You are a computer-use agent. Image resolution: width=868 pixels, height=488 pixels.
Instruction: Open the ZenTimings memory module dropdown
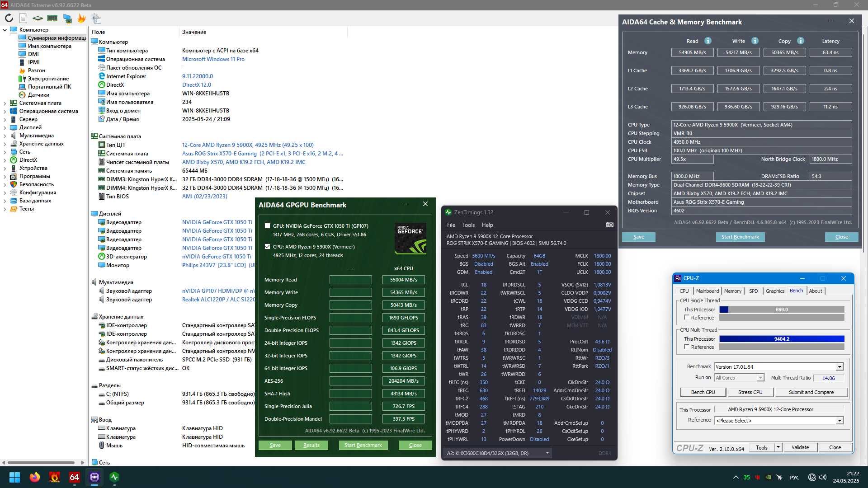tap(497, 453)
